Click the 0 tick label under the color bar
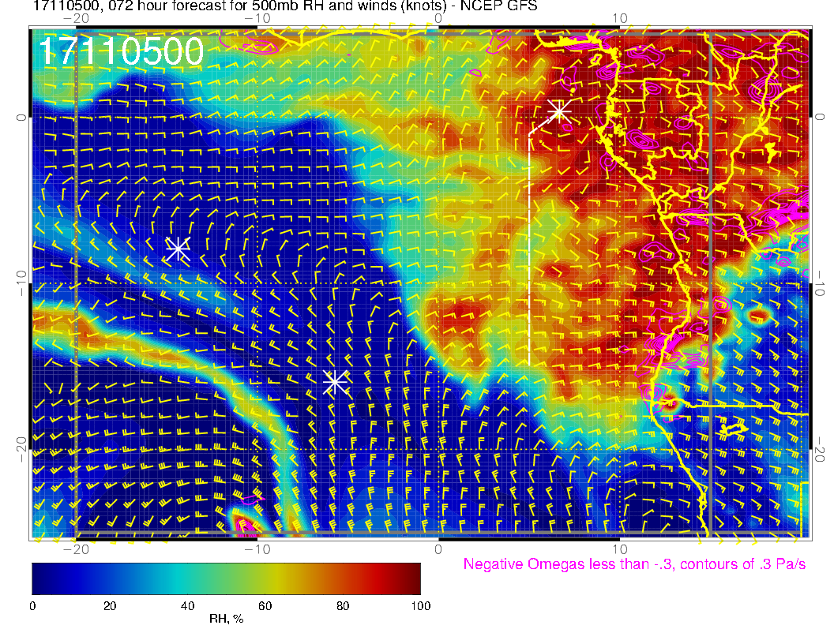The image size is (834, 644). [32, 606]
